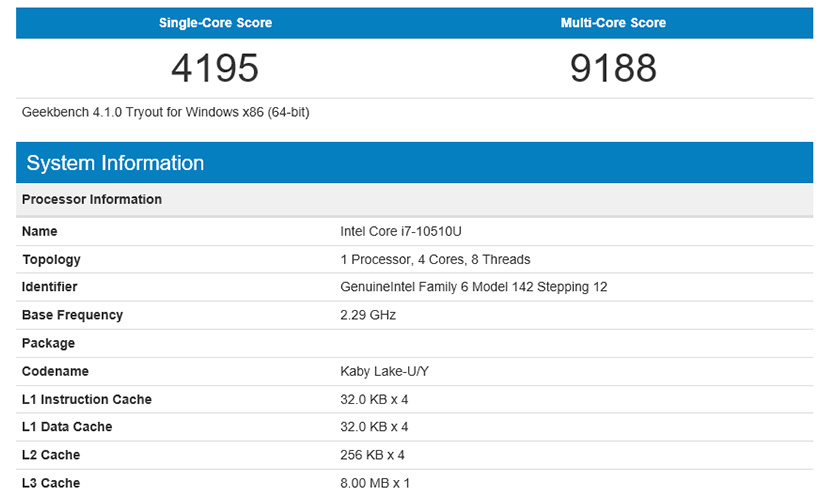Image resolution: width=831 pixels, height=500 pixels.
Task: Select the 8.00 MB x 1 L3 cache value
Action: click(x=375, y=484)
